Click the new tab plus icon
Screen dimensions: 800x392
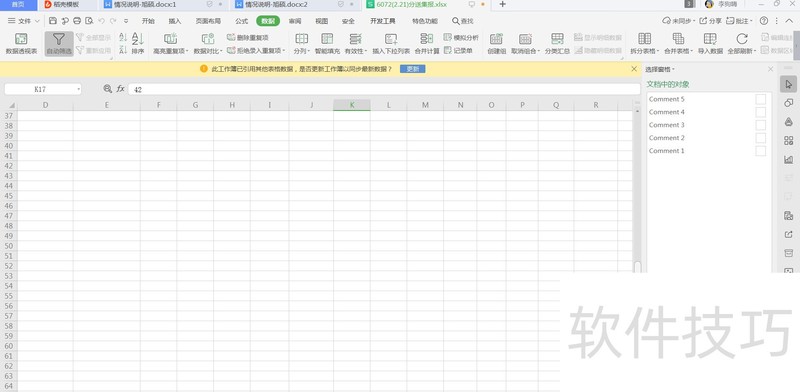tap(503, 4)
